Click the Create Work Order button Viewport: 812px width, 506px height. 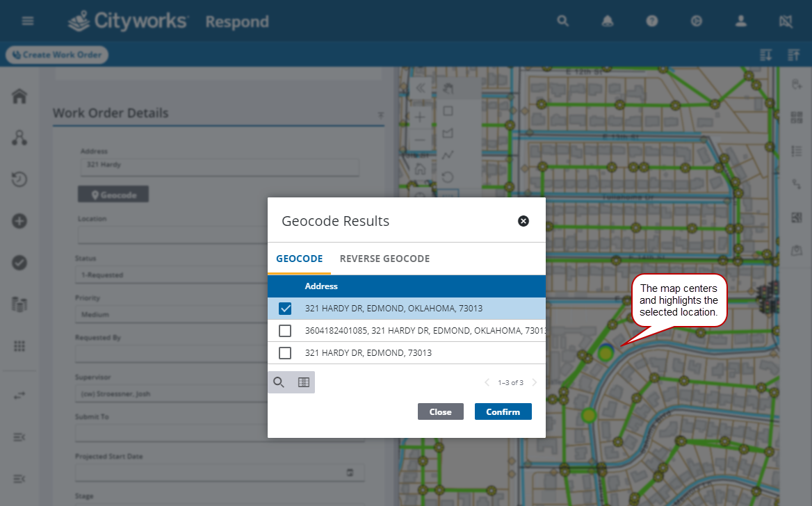57,55
